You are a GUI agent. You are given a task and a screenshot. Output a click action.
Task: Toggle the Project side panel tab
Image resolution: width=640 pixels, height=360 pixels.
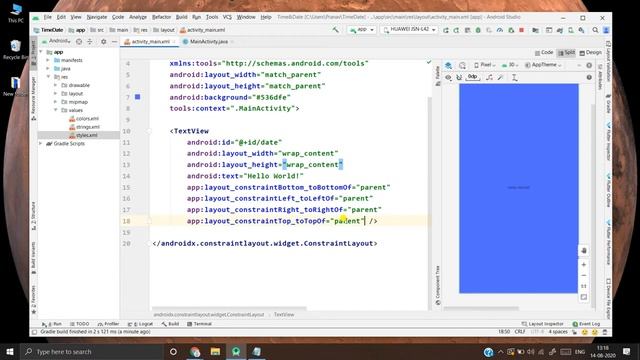(33, 53)
